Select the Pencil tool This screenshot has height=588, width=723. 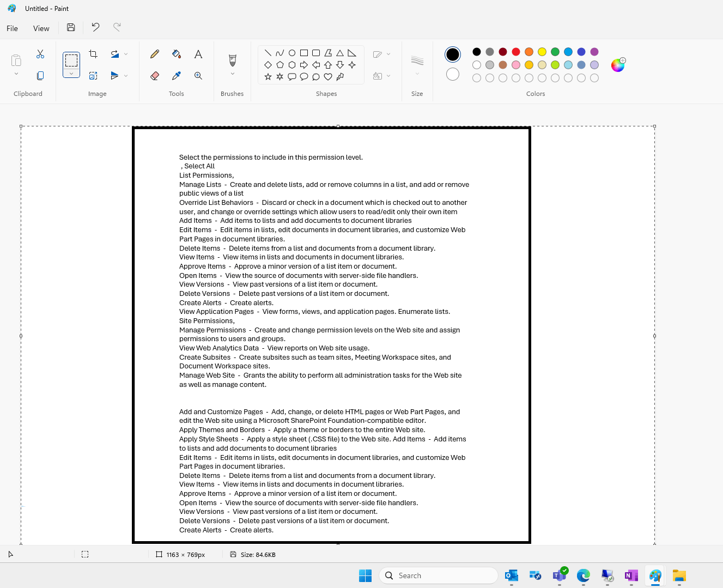pos(155,53)
